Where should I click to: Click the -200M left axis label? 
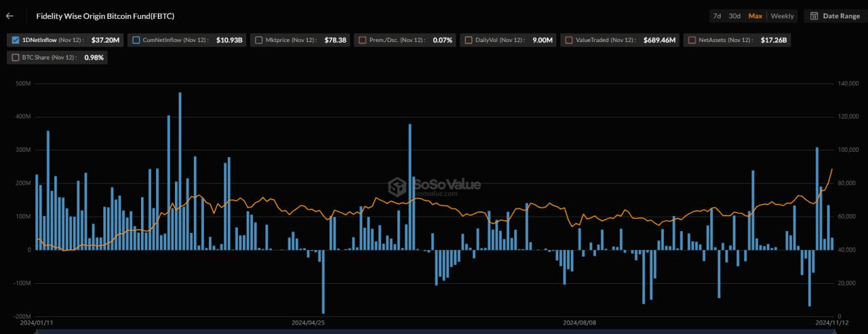click(x=22, y=316)
